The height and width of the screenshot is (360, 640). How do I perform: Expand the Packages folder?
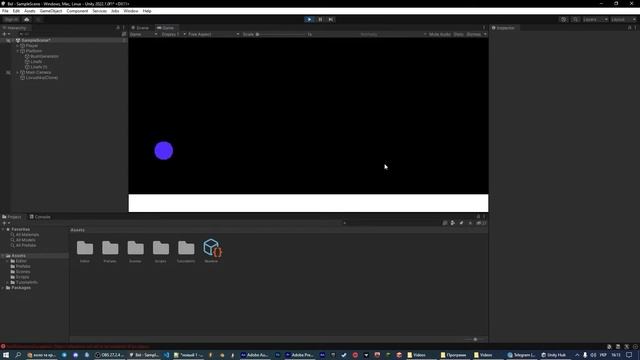click(3, 288)
